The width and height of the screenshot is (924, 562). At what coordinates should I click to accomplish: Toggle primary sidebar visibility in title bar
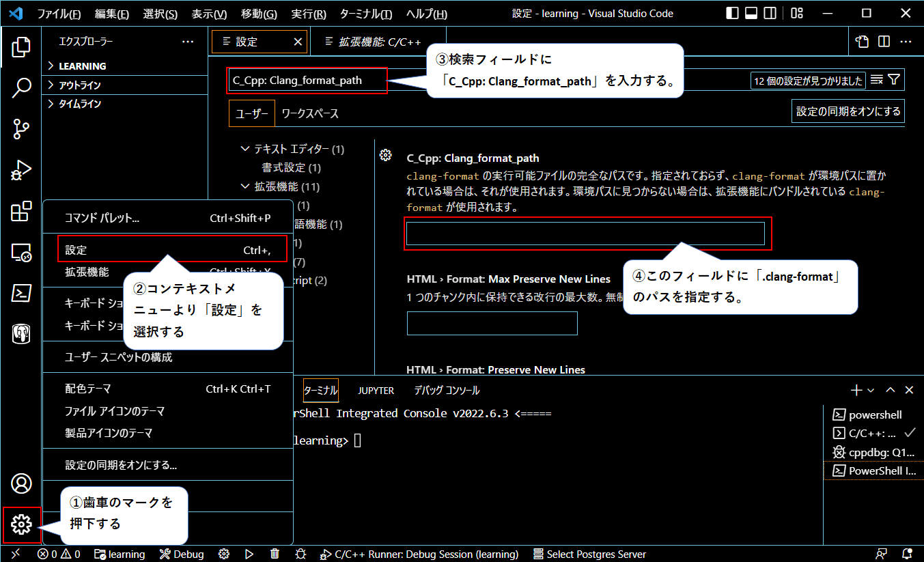click(731, 13)
